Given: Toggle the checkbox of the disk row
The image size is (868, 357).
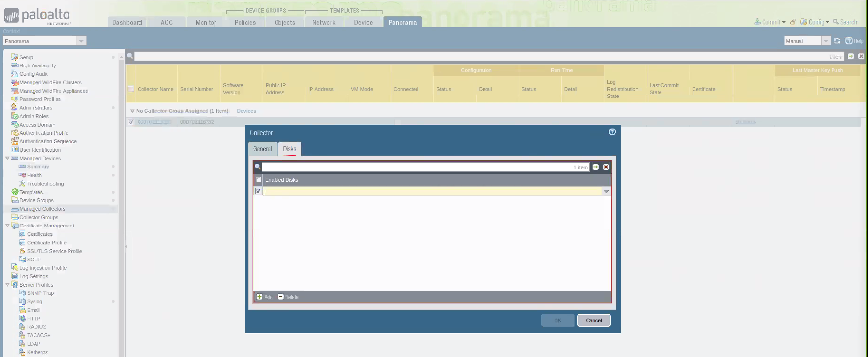Looking at the screenshot, I should click(258, 191).
